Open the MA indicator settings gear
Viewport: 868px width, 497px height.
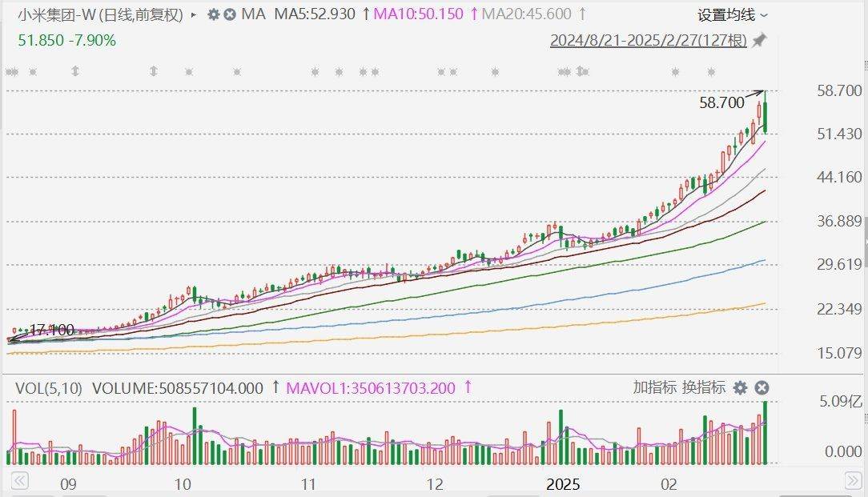click(213, 14)
